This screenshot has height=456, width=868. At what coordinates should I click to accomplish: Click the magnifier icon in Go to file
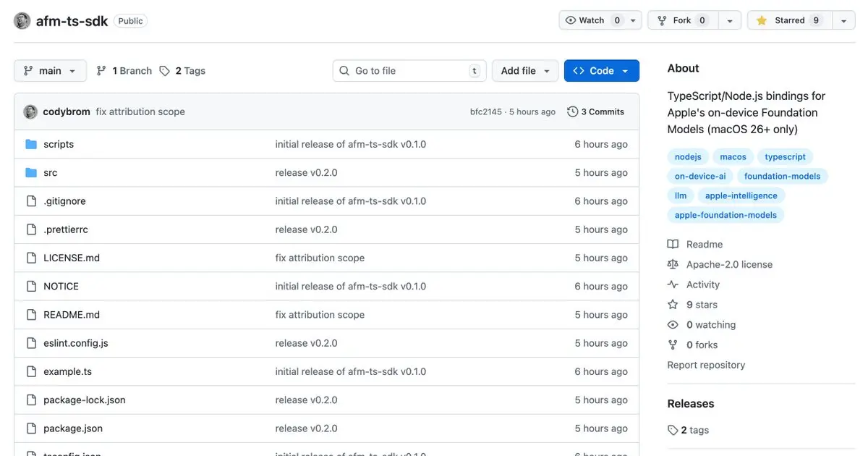[x=345, y=71]
